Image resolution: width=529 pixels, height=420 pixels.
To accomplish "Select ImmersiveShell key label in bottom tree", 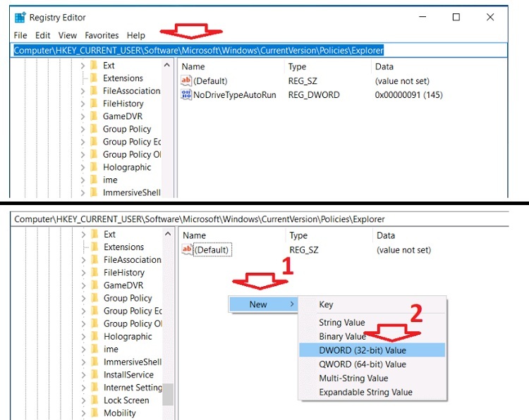I will (133, 362).
